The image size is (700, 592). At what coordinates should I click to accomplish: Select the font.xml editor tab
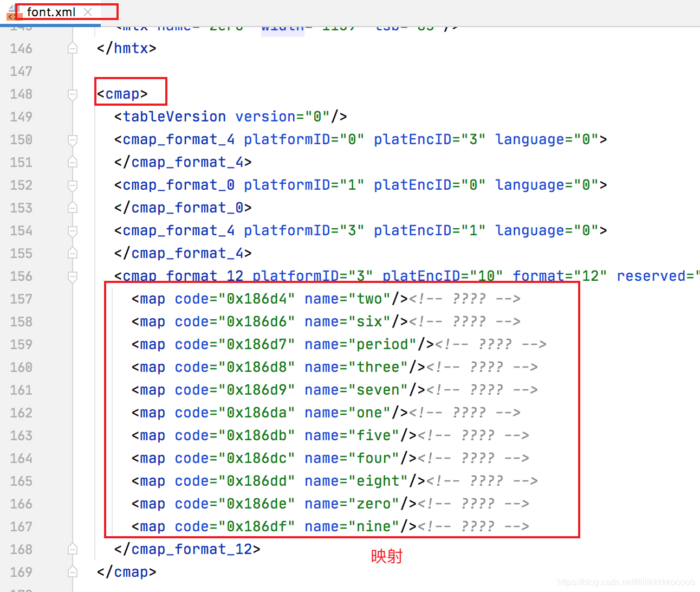tap(51, 12)
